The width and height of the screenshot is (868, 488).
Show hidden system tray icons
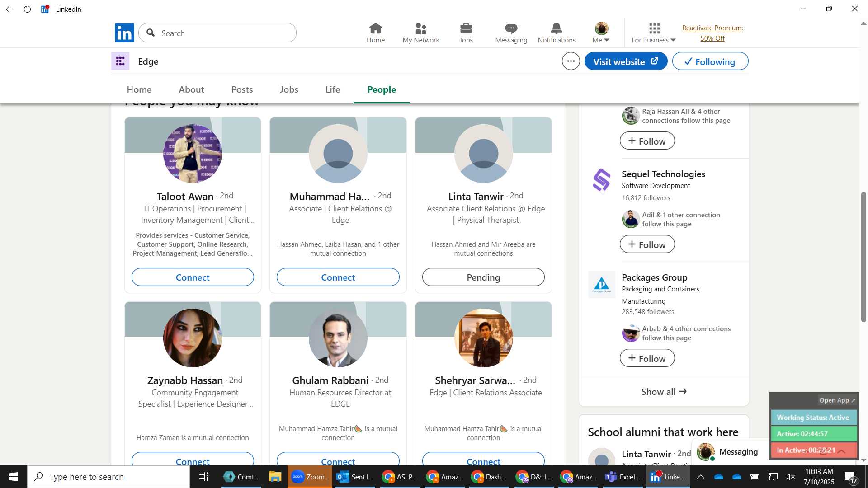point(700,477)
